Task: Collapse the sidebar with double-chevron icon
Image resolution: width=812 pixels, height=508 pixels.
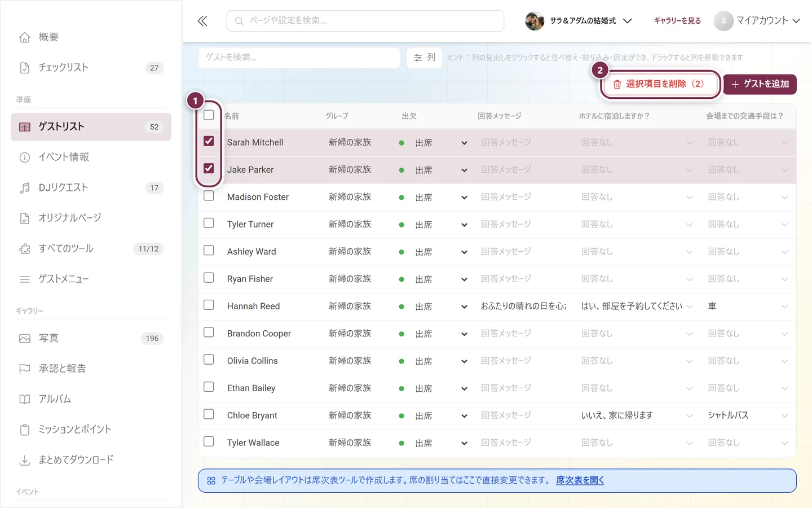Action: coord(202,21)
